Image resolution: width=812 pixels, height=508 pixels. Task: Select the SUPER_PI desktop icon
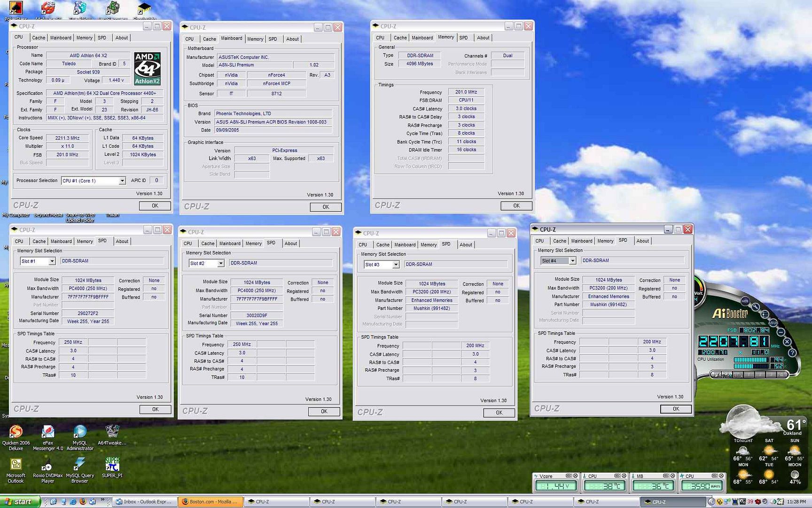pyautogui.click(x=112, y=468)
